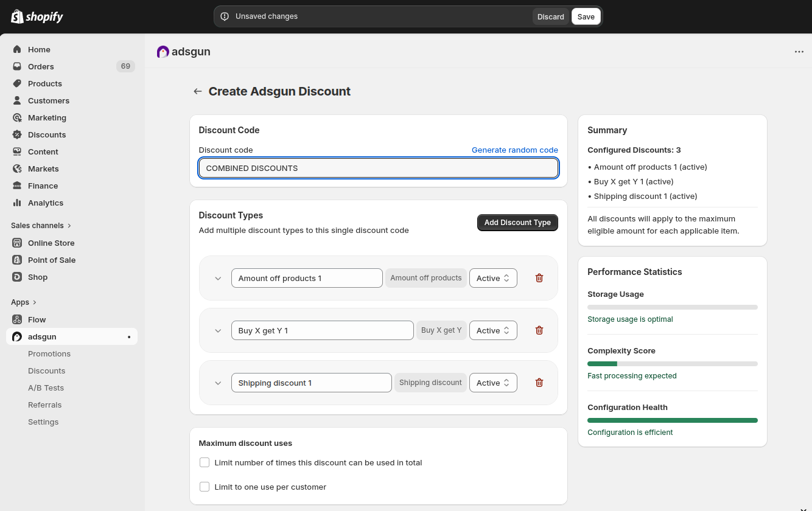Expand the Buy X get Y 1 row chevron
Screen dimensions: 812x511
[218, 330]
